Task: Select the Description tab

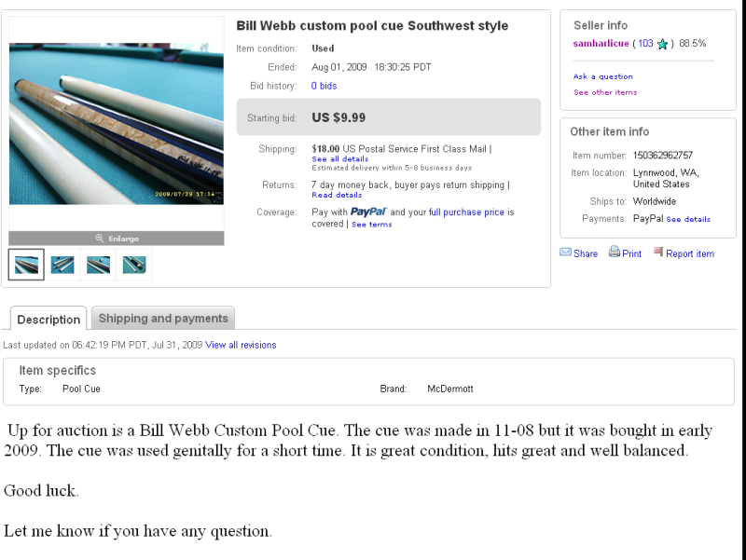Action: 48,320
